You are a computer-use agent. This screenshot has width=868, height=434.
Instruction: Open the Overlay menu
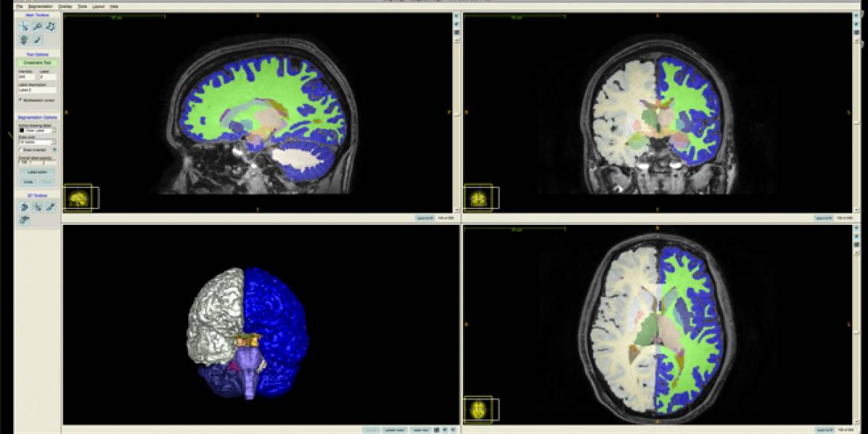pos(65,6)
